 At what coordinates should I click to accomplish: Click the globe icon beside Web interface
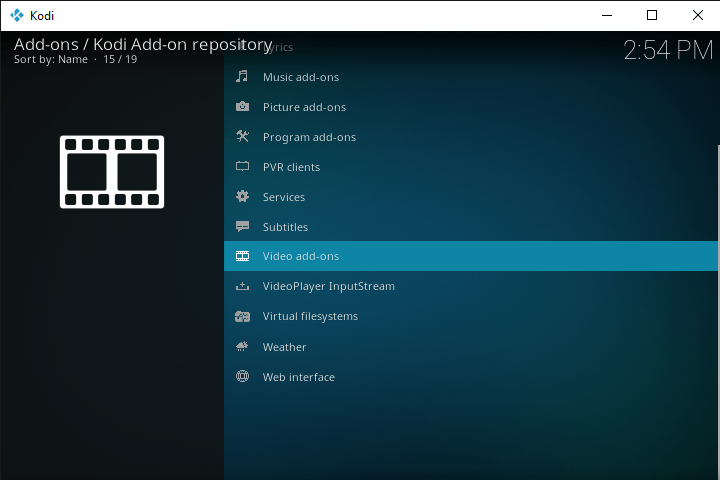pos(242,376)
